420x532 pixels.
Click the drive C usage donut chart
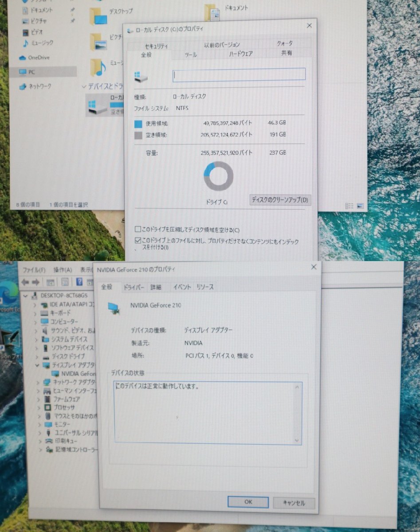pyautogui.click(x=218, y=176)
